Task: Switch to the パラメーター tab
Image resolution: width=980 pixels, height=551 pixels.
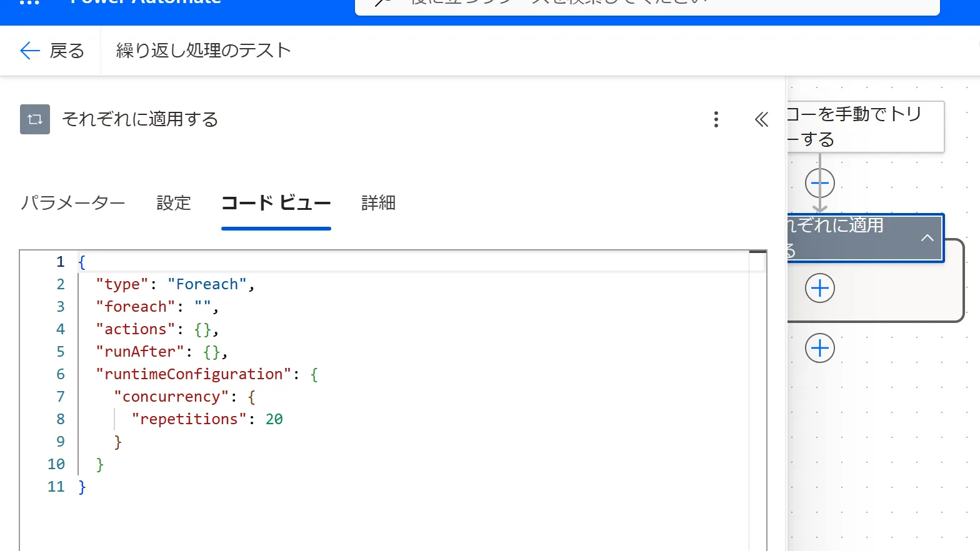Action: pyautogui.click(x=72, y=203)
